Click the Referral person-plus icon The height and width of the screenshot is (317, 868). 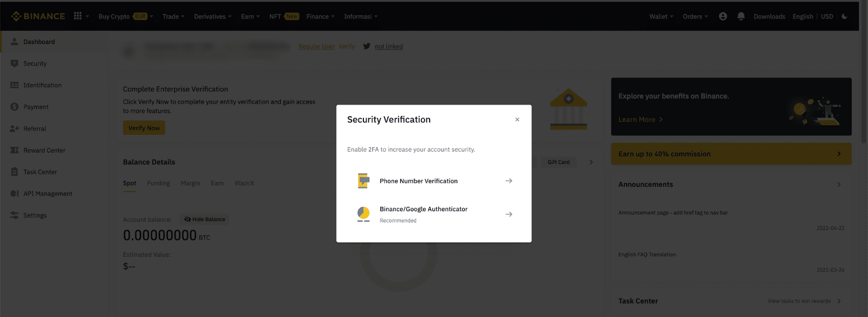(15, 129)
